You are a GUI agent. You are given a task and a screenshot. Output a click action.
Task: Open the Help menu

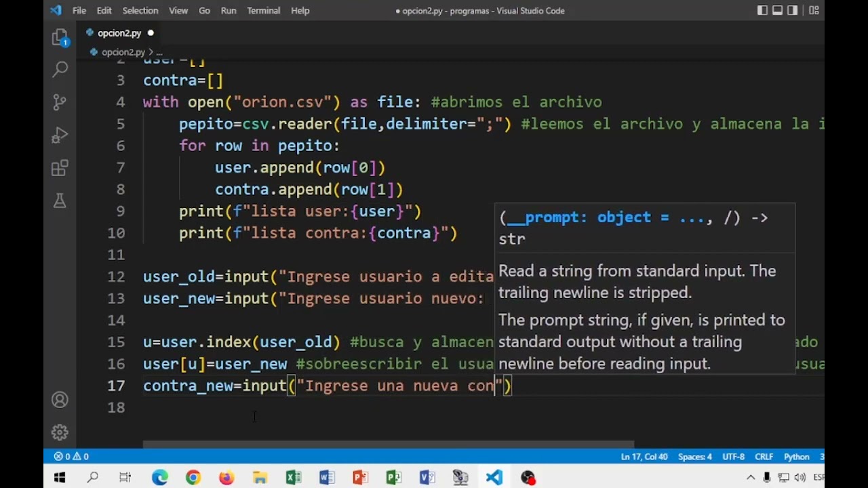pos(300,10)
